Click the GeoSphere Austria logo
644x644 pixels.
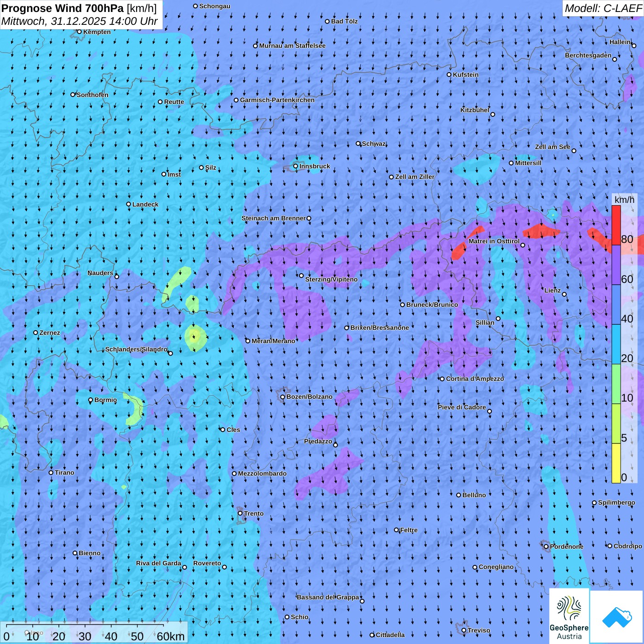point(569,616)
